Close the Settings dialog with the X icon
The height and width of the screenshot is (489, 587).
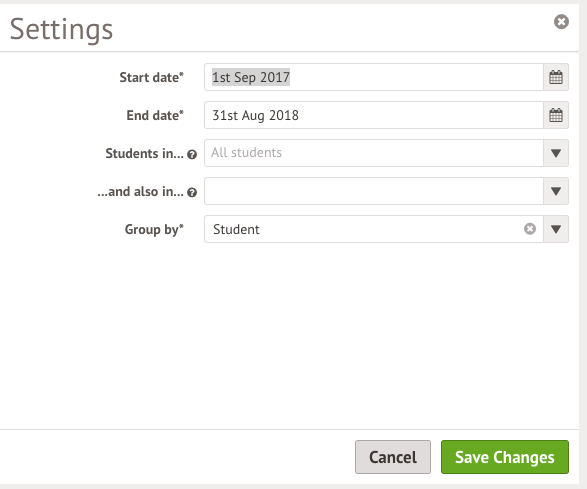pyautogui.click(x=561, y=22)
